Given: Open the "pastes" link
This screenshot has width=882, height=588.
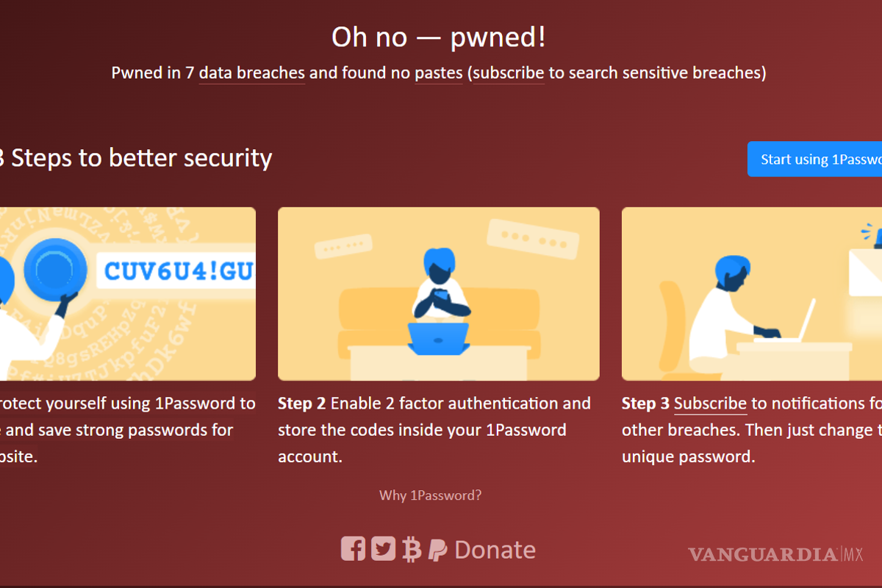Looking at the screenshot, I should click(438, 73).
